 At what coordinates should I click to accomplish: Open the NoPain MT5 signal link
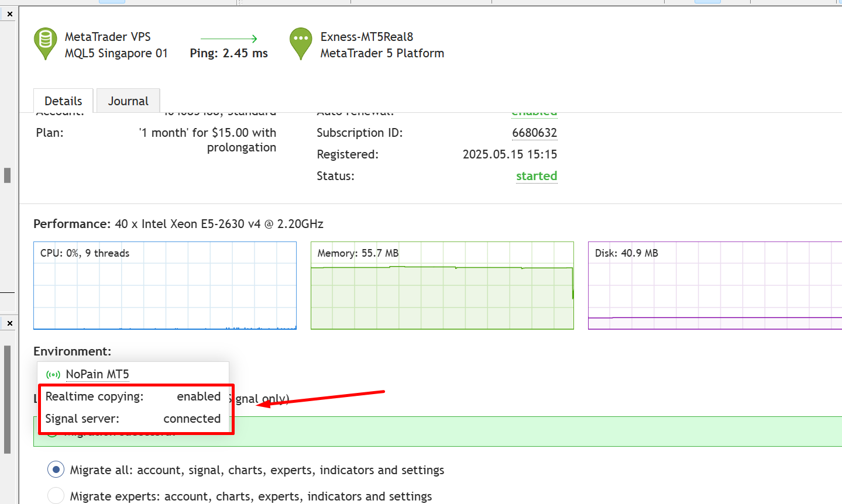[97, 374]
